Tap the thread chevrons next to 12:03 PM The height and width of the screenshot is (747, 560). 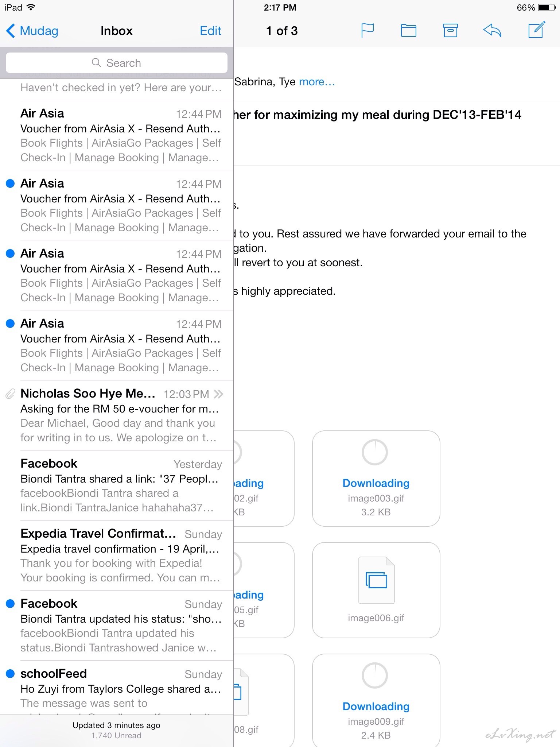218,394
